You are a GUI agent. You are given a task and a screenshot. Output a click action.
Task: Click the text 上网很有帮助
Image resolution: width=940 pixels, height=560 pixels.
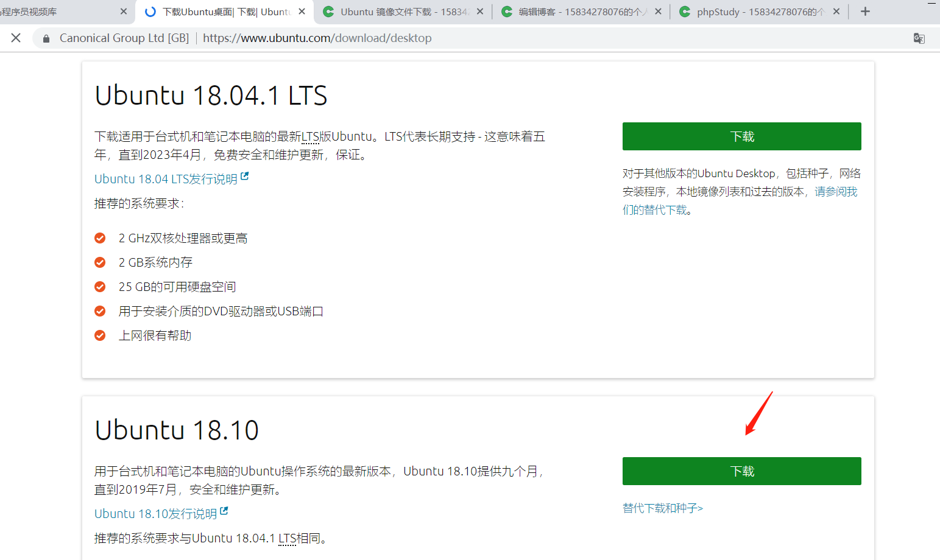[x=155, y=335]
